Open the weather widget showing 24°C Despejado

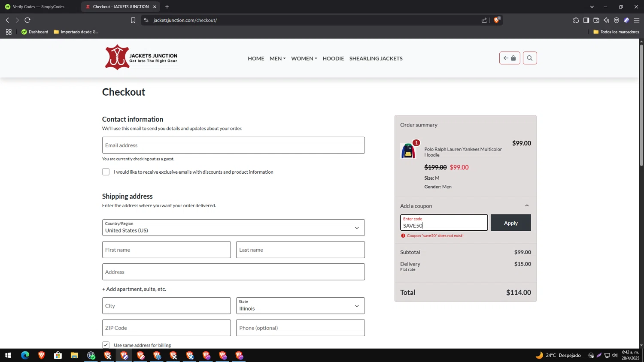558,355
